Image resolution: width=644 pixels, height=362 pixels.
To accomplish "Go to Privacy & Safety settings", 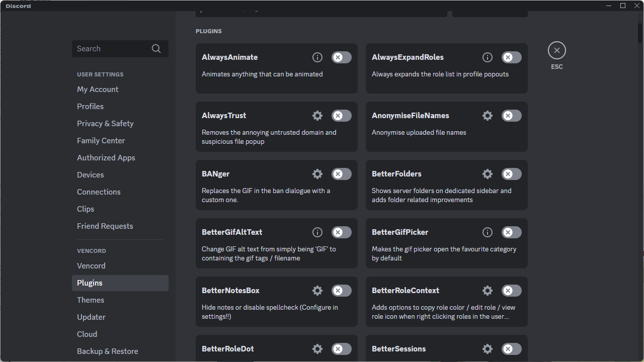I will (x=105, y=123).
